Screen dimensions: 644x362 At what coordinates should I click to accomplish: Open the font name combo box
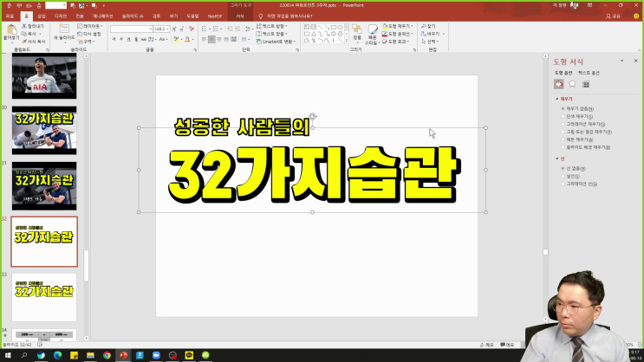point(131,29)
